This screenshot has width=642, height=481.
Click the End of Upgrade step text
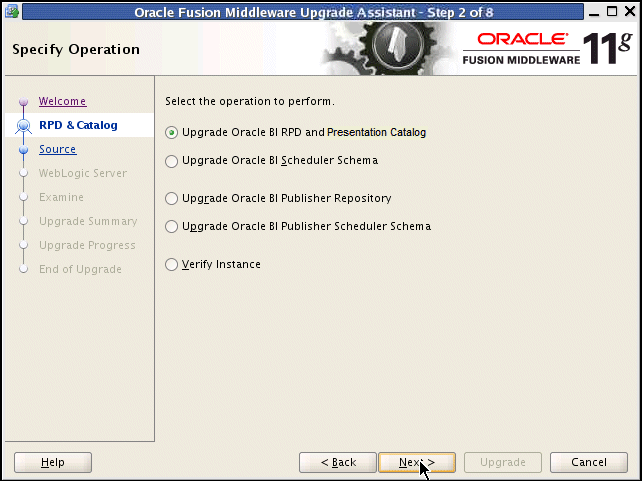click(80, 269)
